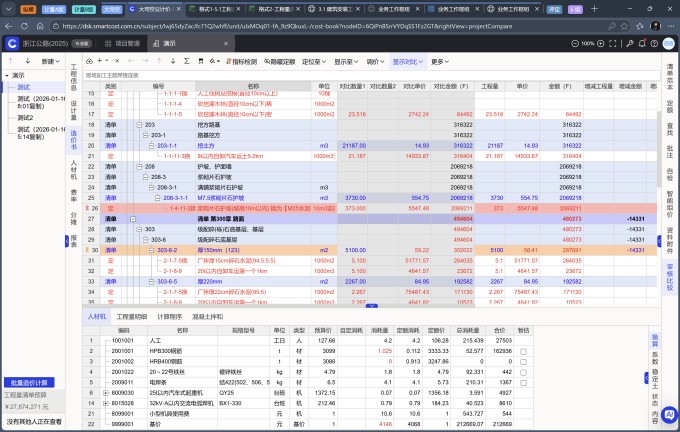
Task: Select 测试2 in the project tree
Action: [x=26, y=117]
